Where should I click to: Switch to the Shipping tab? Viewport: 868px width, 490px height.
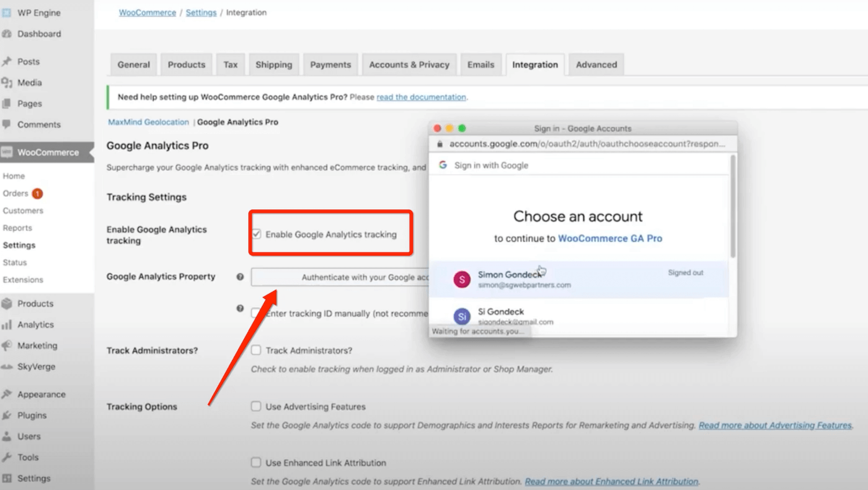click(273, 65)
